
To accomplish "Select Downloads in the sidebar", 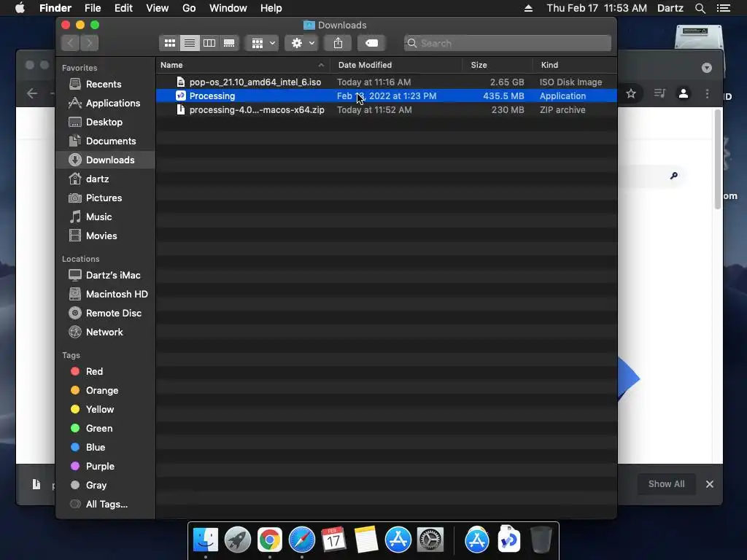I will 105,160.
